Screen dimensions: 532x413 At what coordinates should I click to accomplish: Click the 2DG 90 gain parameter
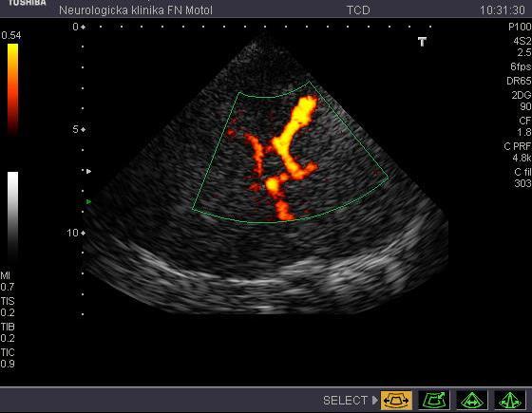tap(522, 101)
